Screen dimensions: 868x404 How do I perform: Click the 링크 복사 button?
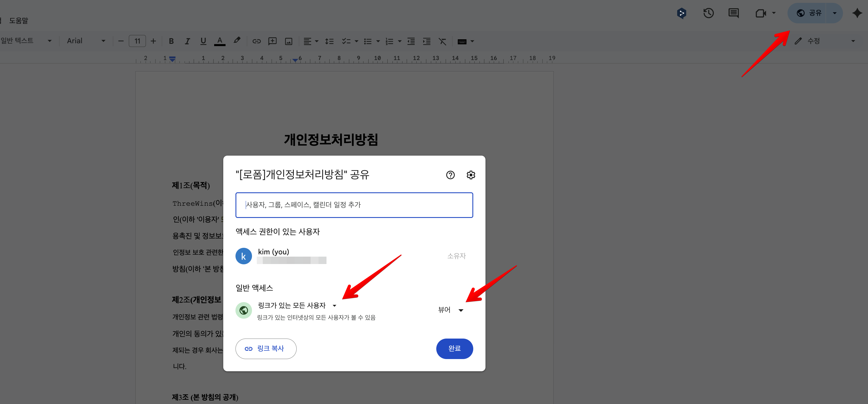[x=266, y=349]
